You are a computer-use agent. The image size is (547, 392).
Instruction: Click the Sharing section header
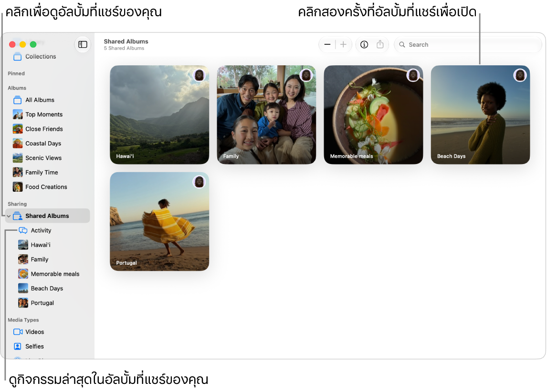(x=17, y=204)
